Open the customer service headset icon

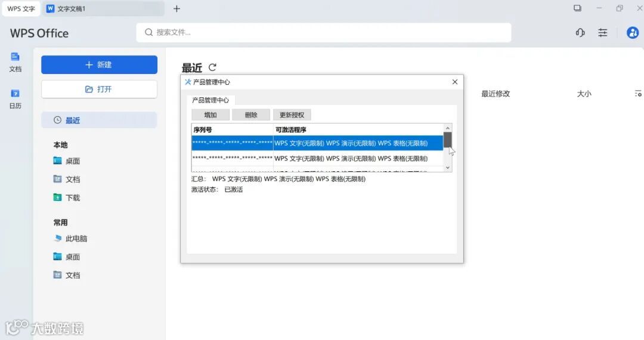click(580, 33)
